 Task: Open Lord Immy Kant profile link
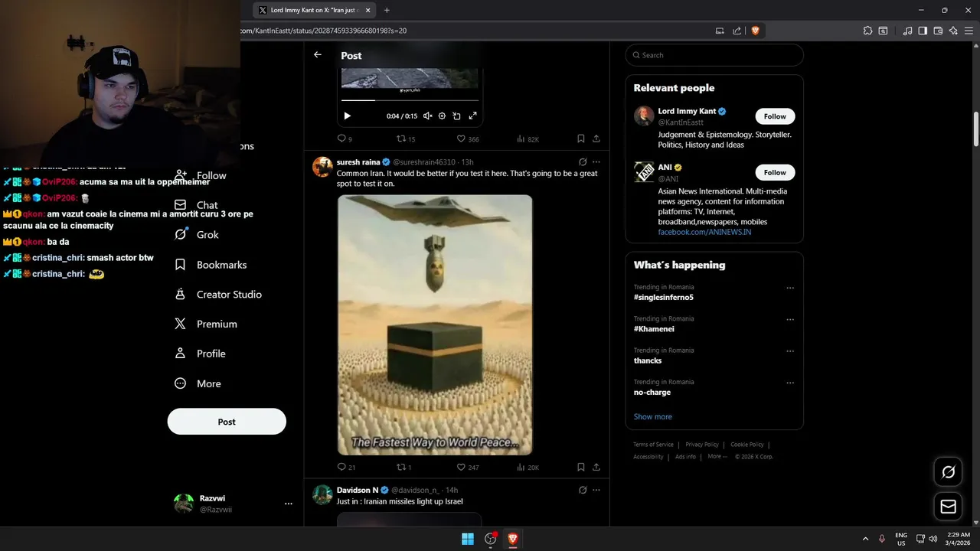(687, 111)
